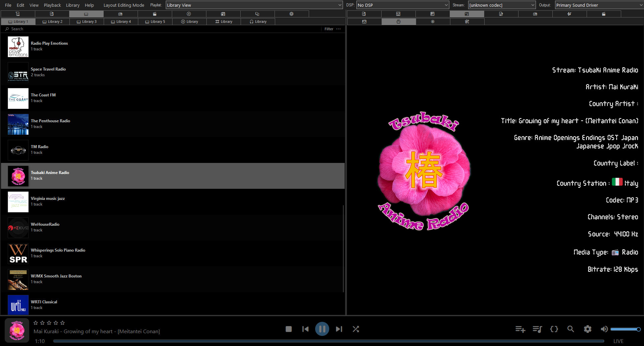Open the Help menu
Screen dimensions: 644x346
(x=89, y=5)
